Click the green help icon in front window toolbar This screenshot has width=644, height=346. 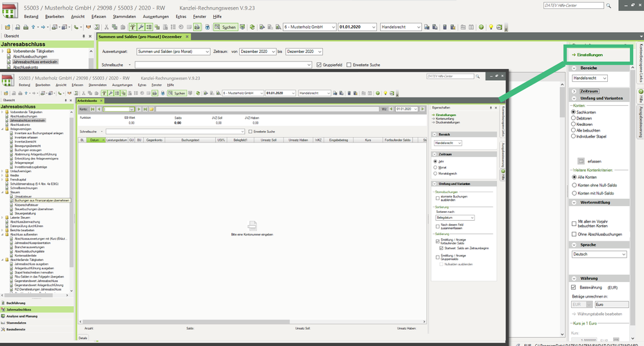coord(378,94)
